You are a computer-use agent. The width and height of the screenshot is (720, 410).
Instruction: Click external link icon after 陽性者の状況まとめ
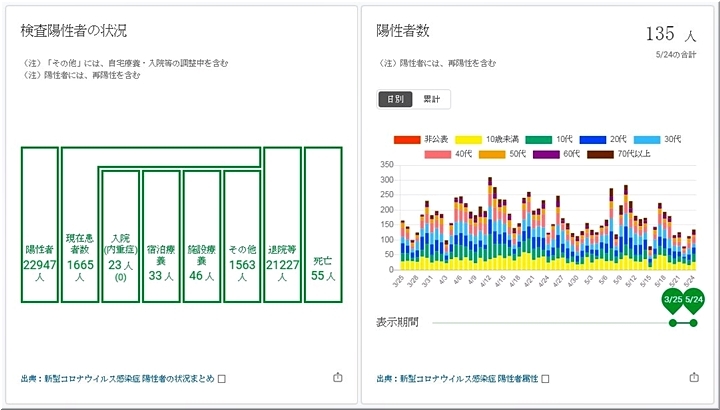coord(222,379)
